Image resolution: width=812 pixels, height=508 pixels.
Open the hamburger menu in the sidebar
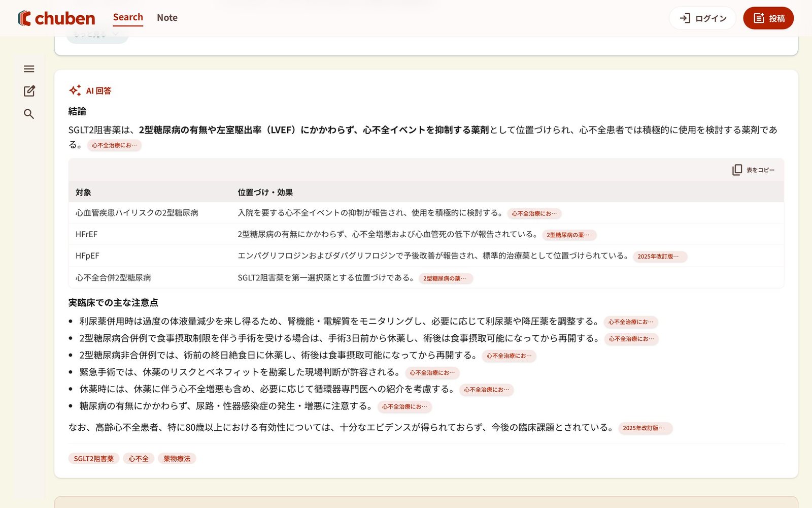[x=29, y=69]
